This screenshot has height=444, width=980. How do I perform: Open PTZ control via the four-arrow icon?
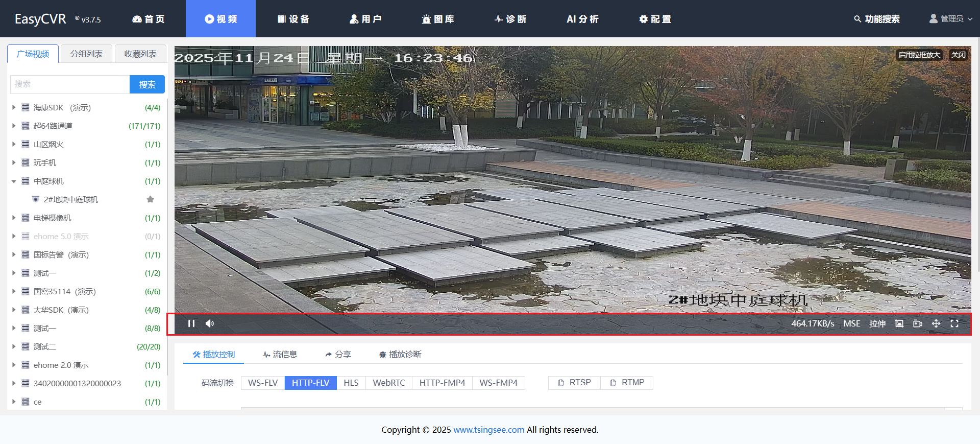[x=936, y=323]
